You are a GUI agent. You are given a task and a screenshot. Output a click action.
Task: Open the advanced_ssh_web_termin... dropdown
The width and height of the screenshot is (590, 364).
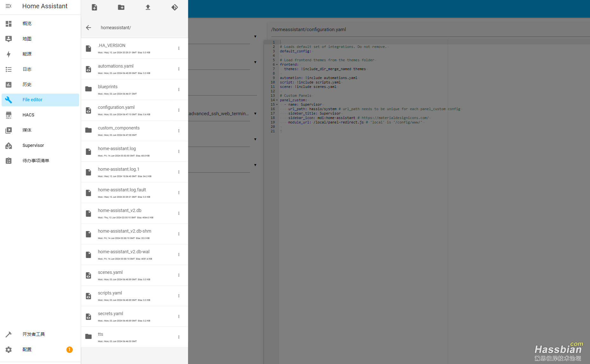point(222,114)
